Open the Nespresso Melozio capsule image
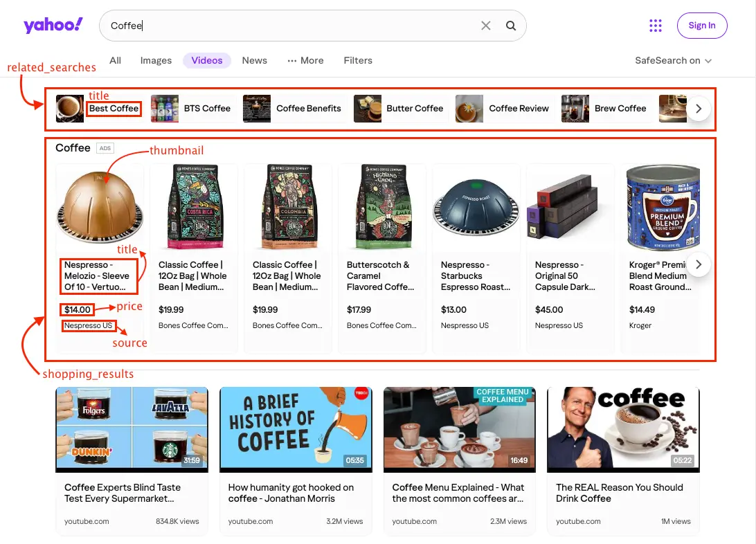This screenshot has width=756, height=544. pyautogui.click(x=100, y=207)
